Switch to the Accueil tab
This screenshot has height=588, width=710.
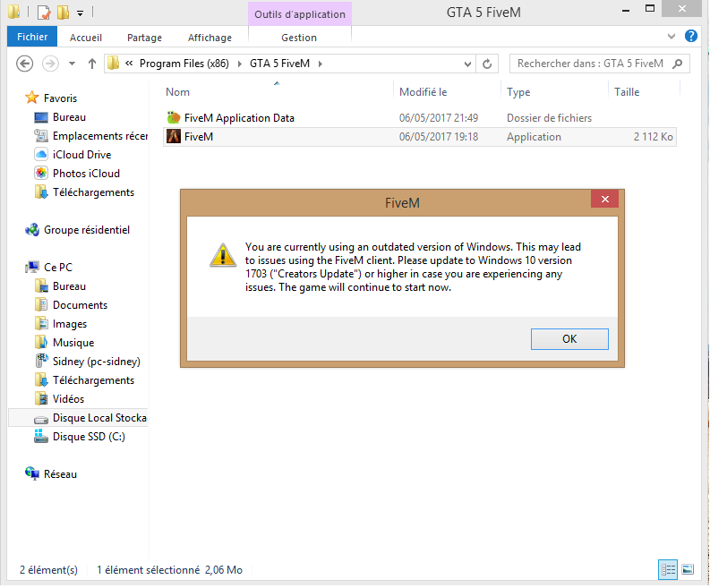click(x=86, y=38)
